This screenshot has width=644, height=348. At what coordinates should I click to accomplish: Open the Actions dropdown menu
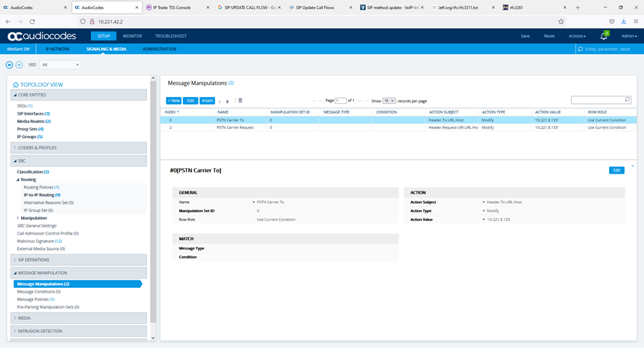(x=577, y=36)
